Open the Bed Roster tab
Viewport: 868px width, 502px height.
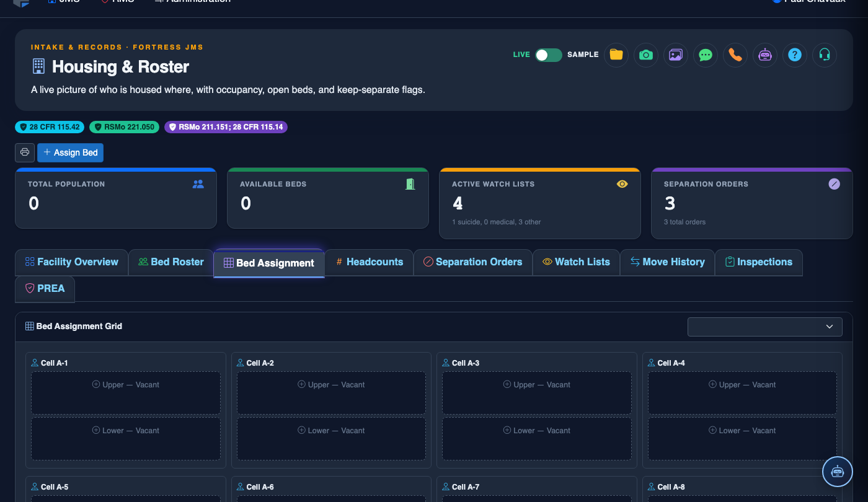tap(171, 262)
